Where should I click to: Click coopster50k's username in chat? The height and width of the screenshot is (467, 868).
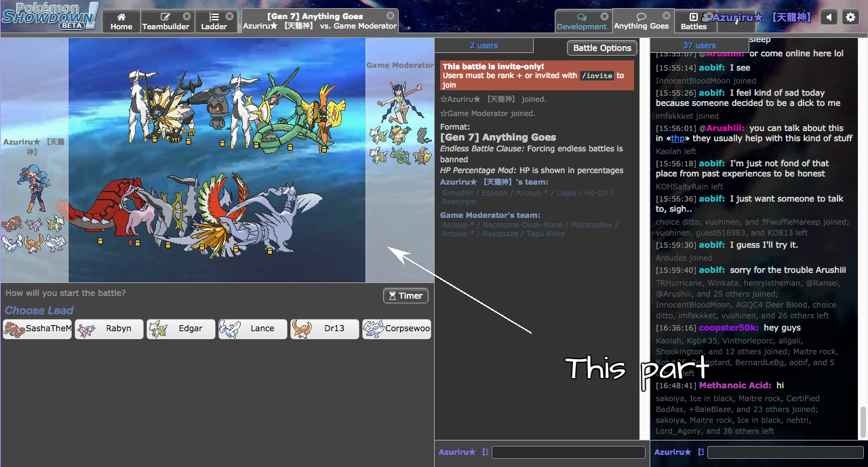tap(728, 327)
